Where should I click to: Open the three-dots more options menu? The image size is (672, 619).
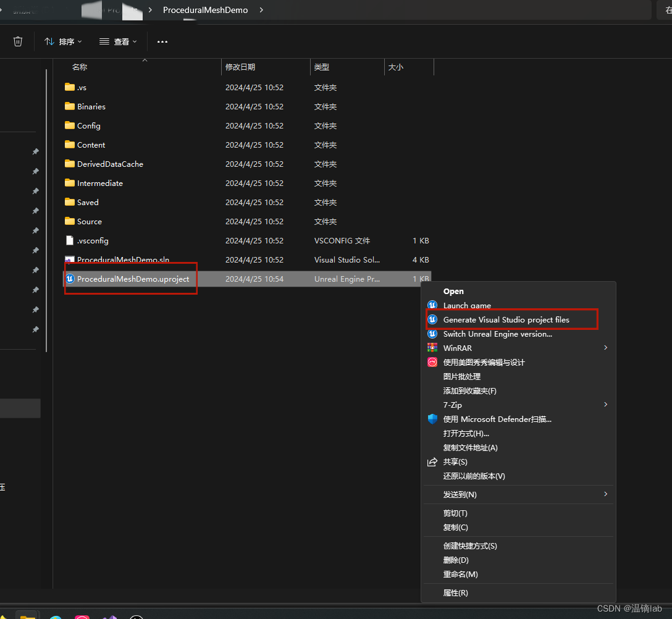pyautogui.click(x=162, y=41)
